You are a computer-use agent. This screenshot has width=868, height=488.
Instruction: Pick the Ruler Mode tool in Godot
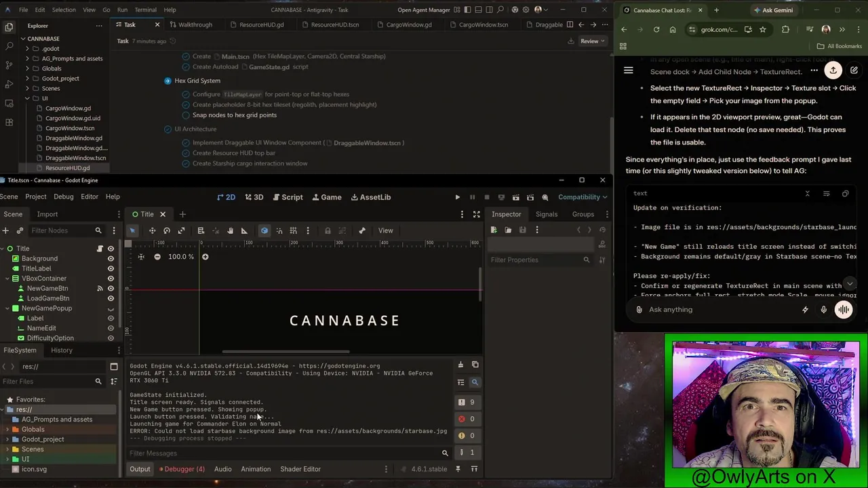click(x=244, y=230)
